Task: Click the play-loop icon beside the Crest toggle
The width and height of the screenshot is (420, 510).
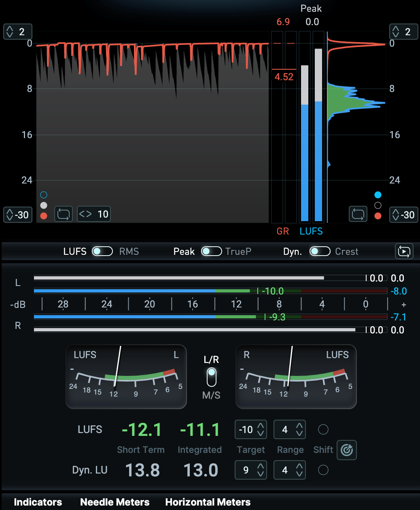Action: 404,252
